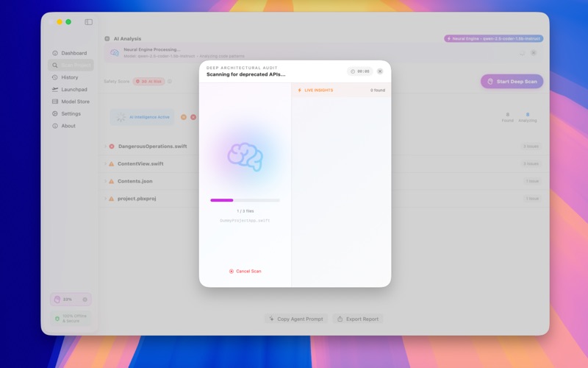Click the Live Insights lightning icon
Image resolution: width=588 pixels, height=368 pixels.
pyautogui.click(x=299, y=90)
